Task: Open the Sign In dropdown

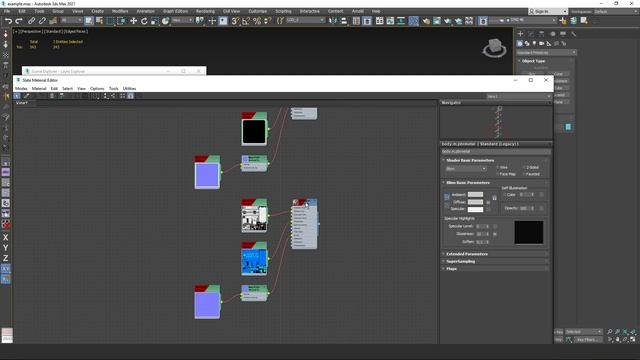Action: pyautogui.click(x=548, y=11)
